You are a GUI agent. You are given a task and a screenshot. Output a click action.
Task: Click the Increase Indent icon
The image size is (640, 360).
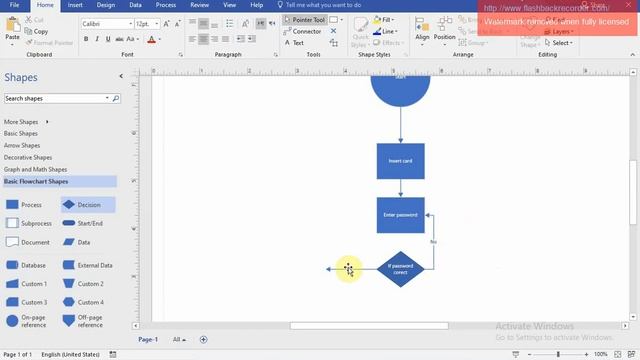coord(252,39)
